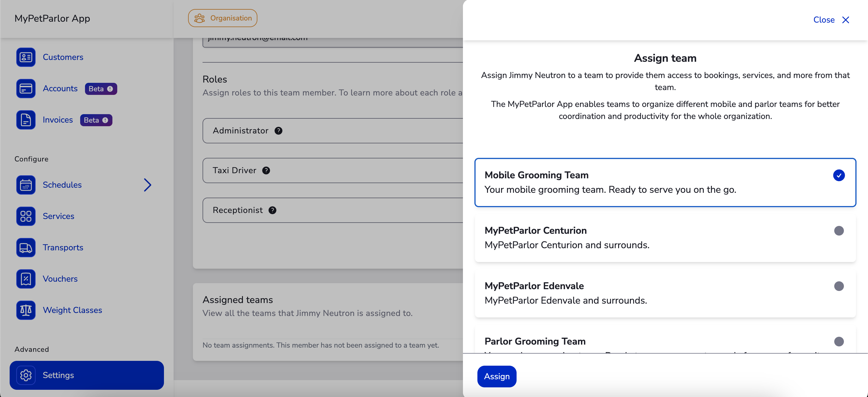Choose Parlor Grooming Team radio option

pos(838,342)
